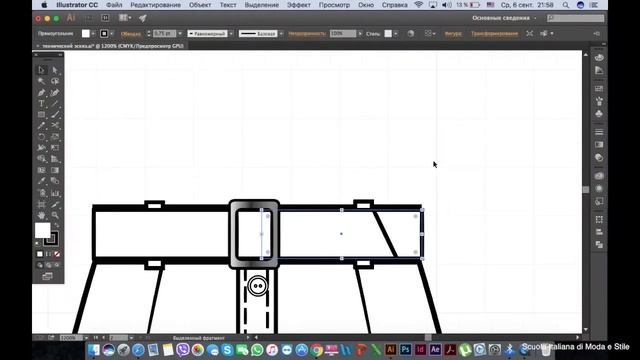The image size is (640, 360).
Task: Open the Основные сведения workspace switcher
Action: 504,18
